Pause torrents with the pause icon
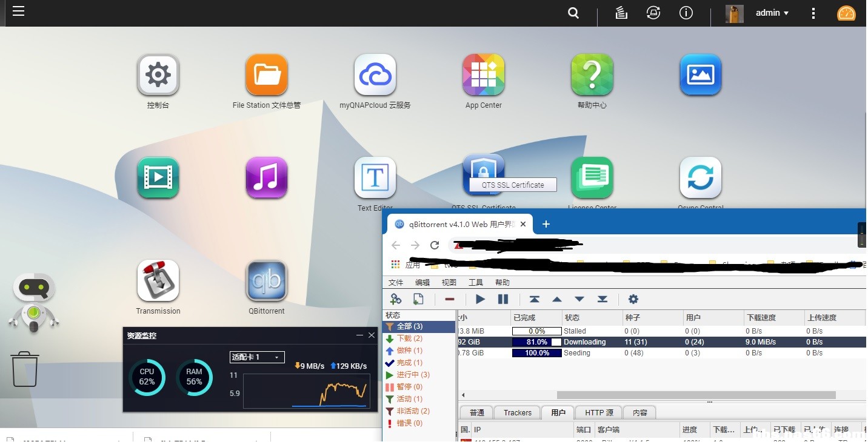The width and height of the screenshot is (868, 442). click(503, 299)
